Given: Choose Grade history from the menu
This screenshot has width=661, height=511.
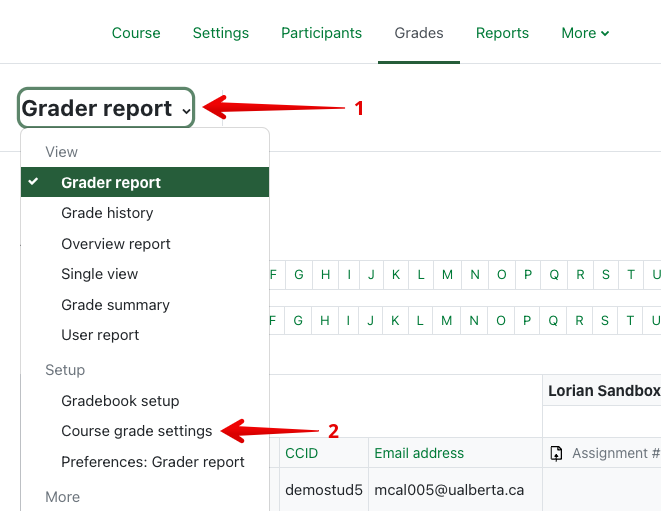Looking at the screenshot, I should coord(107,213).
